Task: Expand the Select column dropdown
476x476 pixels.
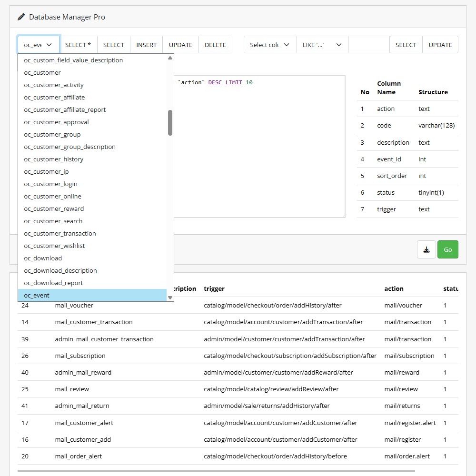Action: tap(269, 45)
